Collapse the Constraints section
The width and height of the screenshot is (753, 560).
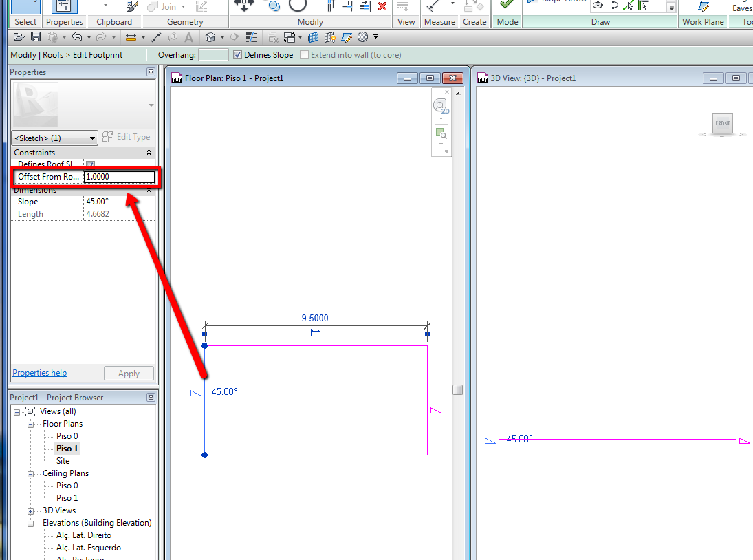pos(149,153)
